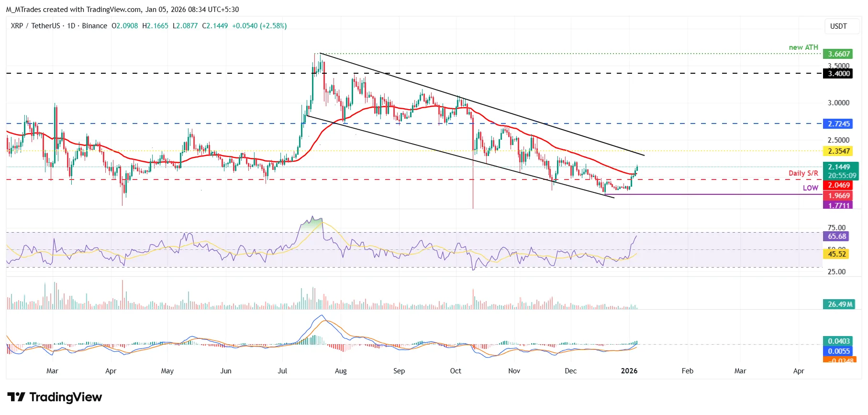
Task: Click the green 3.6607 new ATH price label
Action: [839, 54]
